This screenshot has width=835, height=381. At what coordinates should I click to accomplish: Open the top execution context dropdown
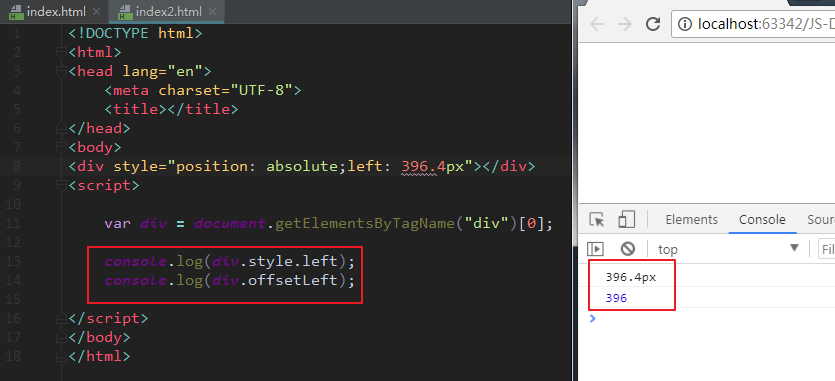tap(728, 248)
